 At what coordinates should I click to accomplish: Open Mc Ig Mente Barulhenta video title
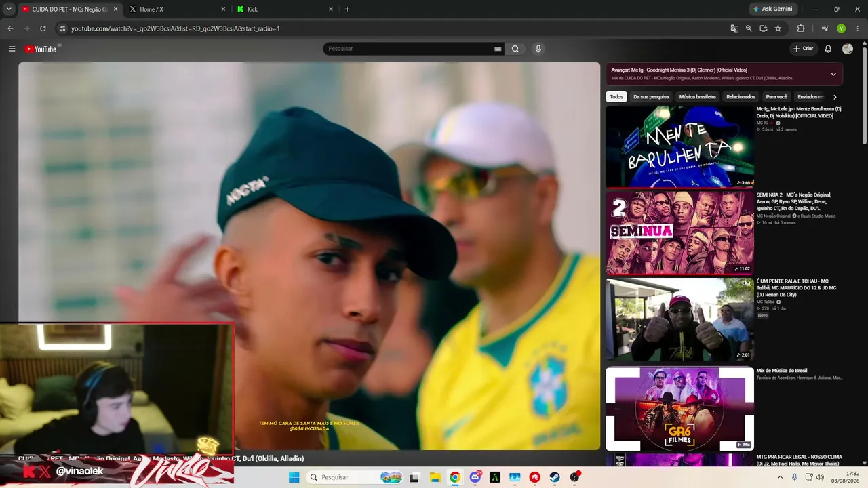coord(799,112)
